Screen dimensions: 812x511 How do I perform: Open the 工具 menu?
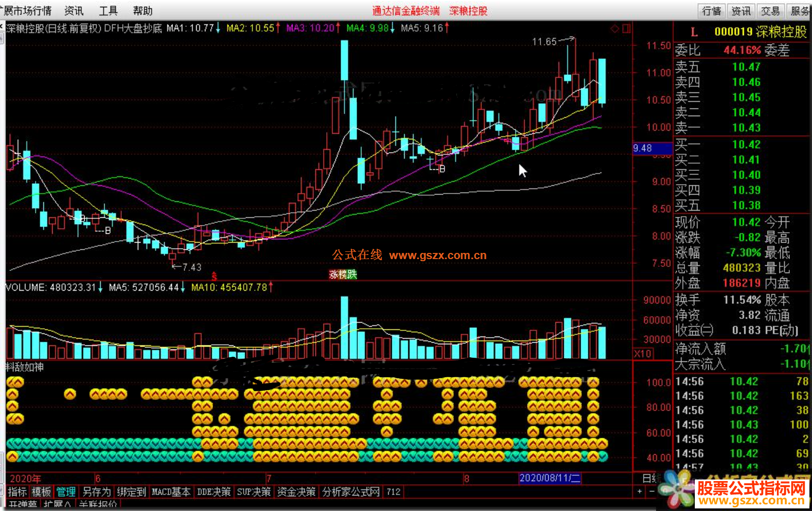point(108,10)
